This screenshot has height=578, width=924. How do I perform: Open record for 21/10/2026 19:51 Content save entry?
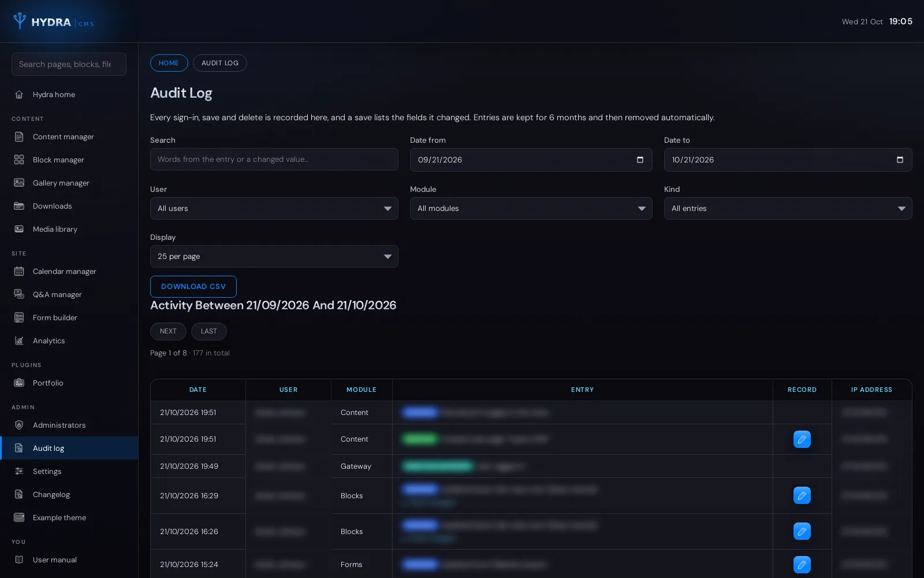tap(802, 439)
